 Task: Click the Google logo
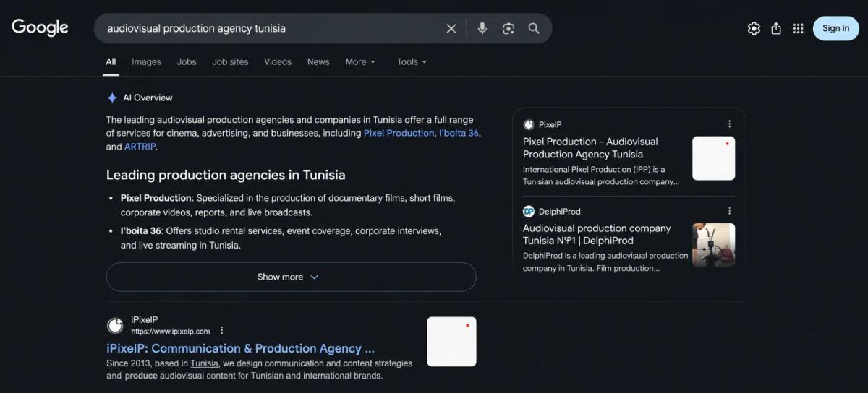pyautogui.click(x=40, y=27)
